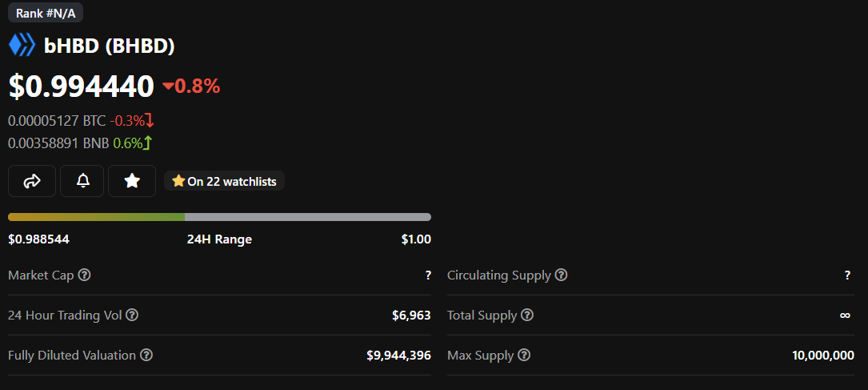Click the On 22 watchlists label

tap(225, 182)
